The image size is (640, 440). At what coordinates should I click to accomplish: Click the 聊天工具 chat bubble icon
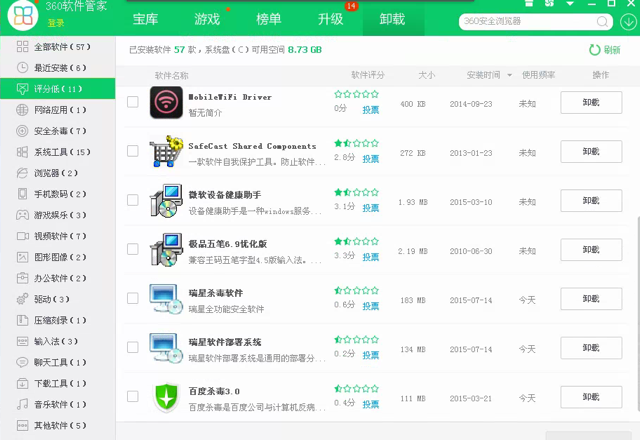click(22, 362)
